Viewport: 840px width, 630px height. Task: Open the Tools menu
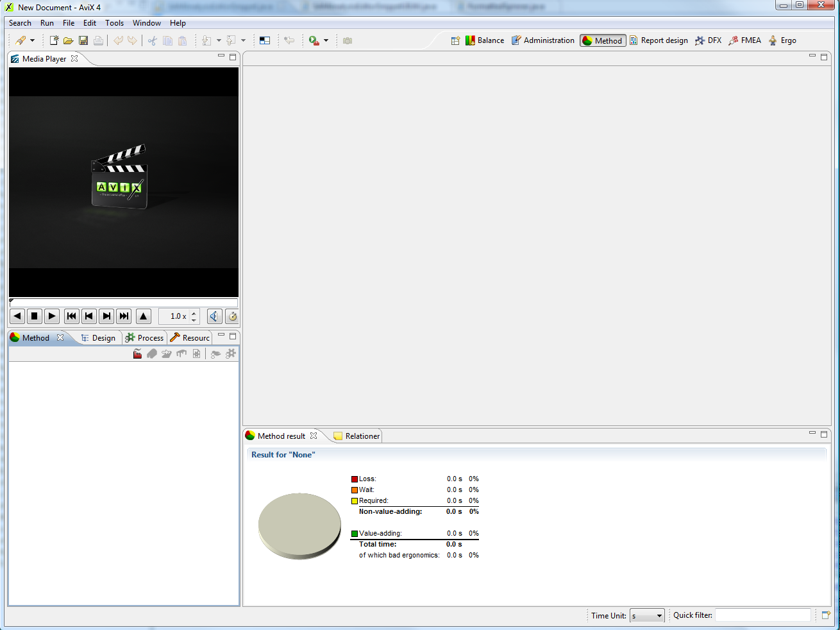(x=114, y=23)
